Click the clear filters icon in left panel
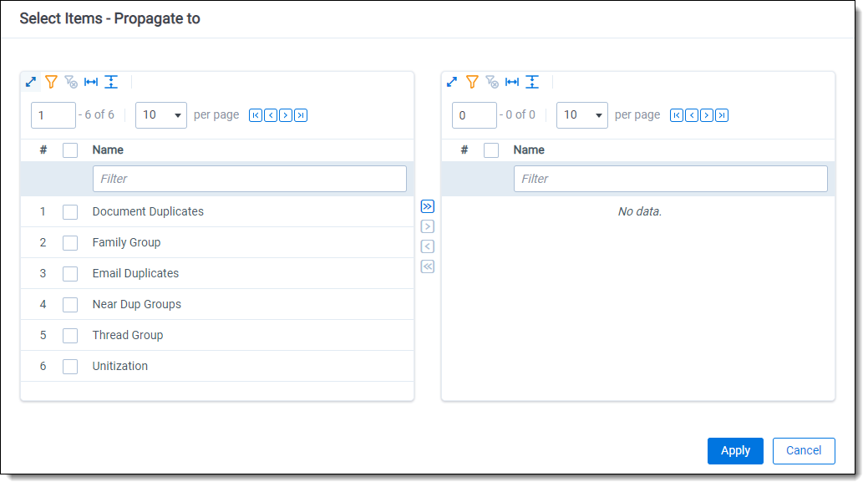 [71, 82]
